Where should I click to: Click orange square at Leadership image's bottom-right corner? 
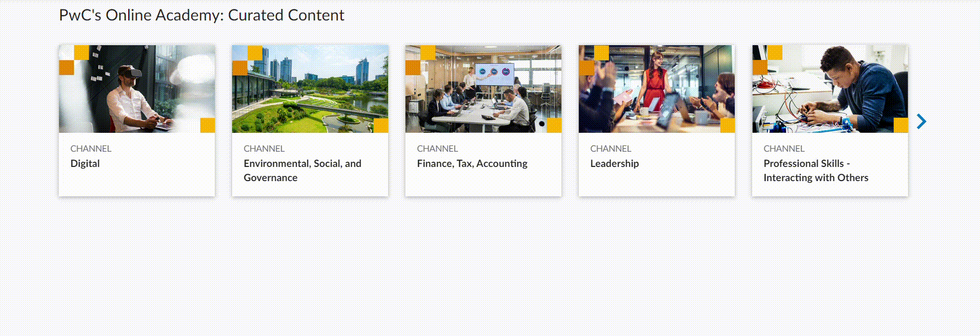tap(727, 125)
